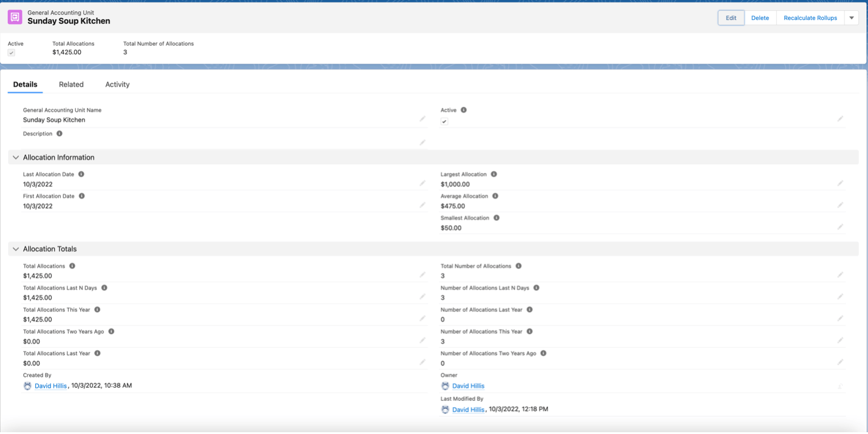Edit Number of Allocations Two Years Ago pencil
The image size is (868, 434).
pos(840,362)
